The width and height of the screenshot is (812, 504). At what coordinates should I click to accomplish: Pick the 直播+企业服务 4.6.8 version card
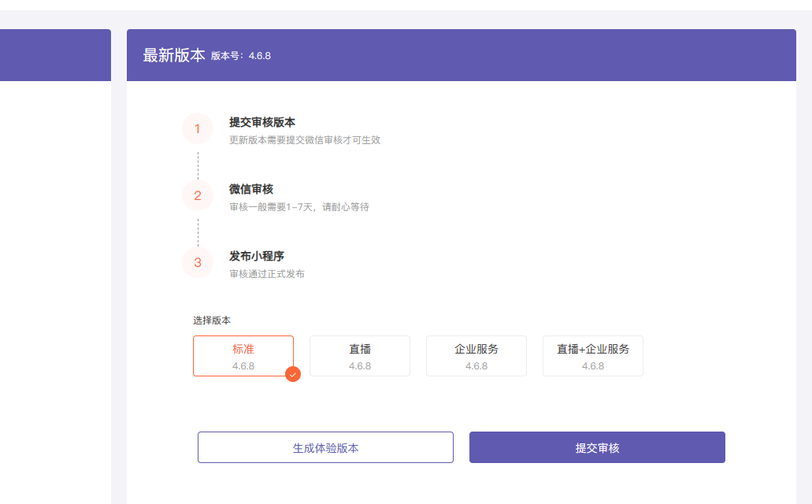(x=593, y=356)
